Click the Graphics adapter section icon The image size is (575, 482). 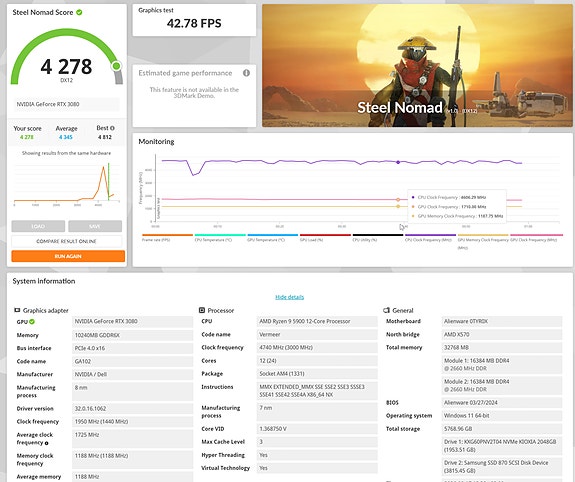(x=17, y=310)
